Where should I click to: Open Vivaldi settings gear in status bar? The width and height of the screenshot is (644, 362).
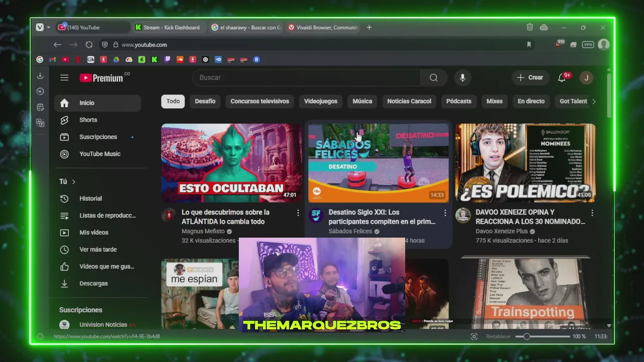[40, 336]
